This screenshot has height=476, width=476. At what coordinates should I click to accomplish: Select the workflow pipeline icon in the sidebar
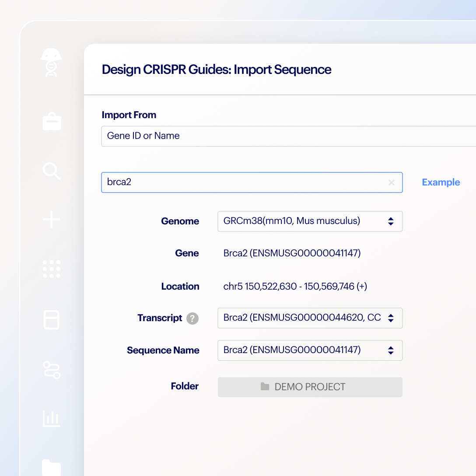coord(51,370)
